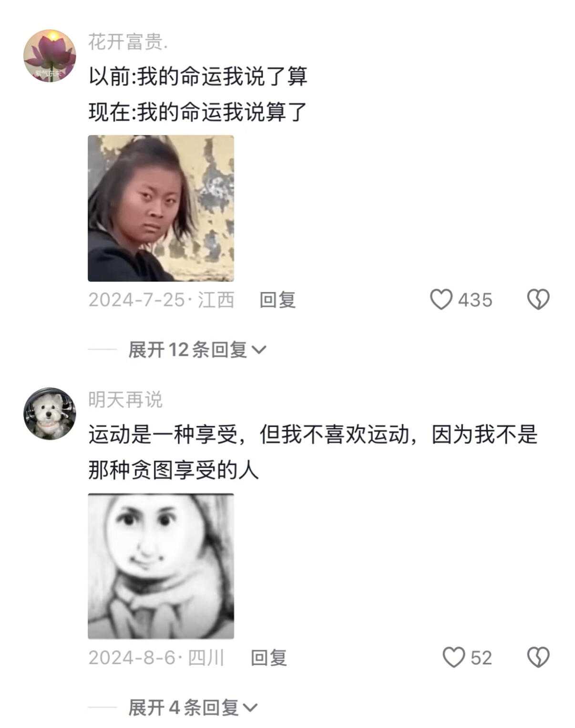
Task: Click chevron next to 展开 12 条回复
Action: tap(259, 350)
